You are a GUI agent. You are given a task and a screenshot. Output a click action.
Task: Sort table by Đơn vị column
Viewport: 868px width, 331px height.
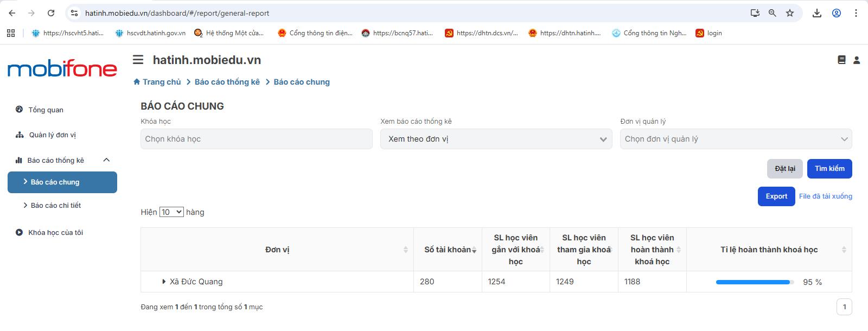pos(405,250)
